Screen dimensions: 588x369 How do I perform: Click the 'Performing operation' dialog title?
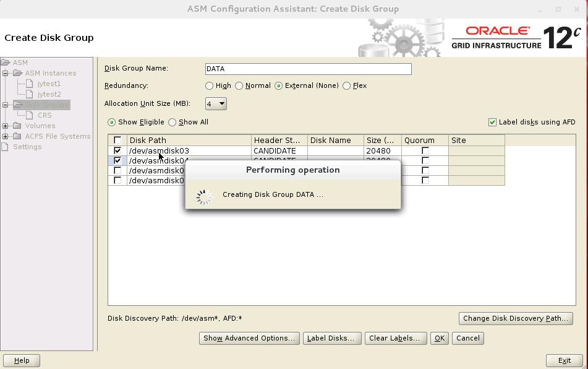(293, 170)
